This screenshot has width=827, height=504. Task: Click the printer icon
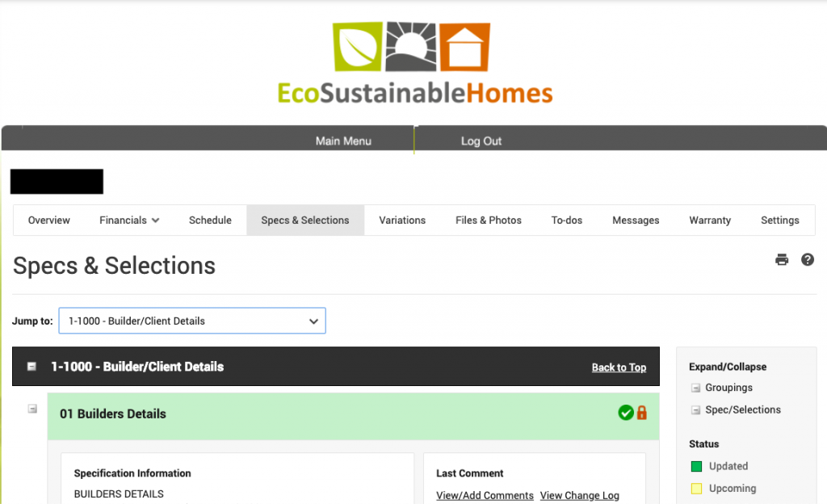pos(782,259)
